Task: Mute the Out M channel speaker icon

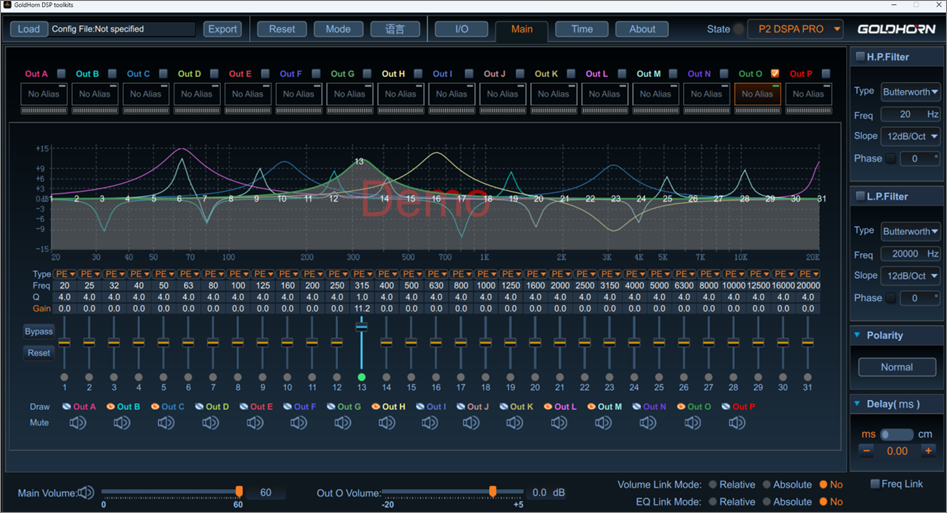Action: [x=603, y=423]
